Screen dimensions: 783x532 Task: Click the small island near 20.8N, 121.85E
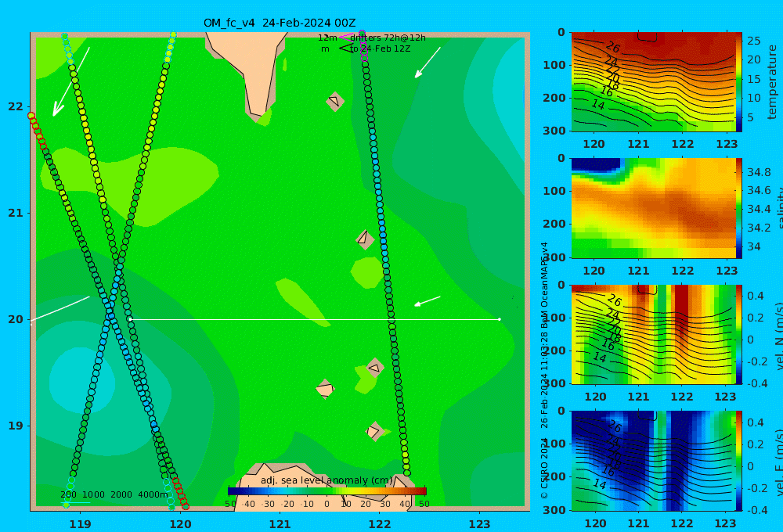[365, 239]
